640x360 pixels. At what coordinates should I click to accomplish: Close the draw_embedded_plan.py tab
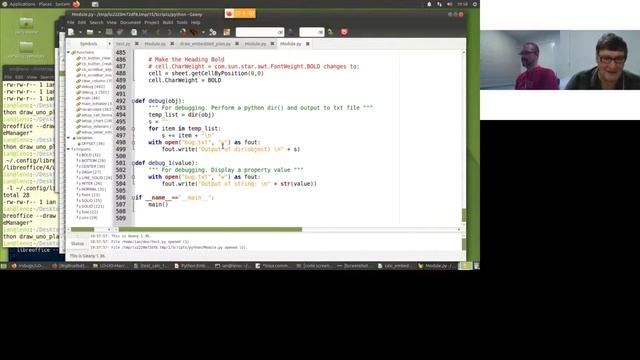[237, 44]
